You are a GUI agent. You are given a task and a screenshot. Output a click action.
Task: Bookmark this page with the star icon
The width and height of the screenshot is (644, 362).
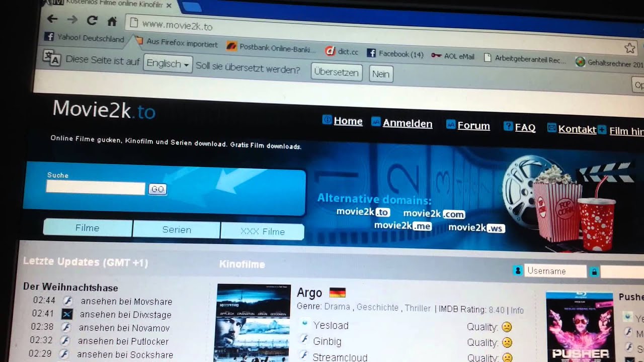[629, 48]
